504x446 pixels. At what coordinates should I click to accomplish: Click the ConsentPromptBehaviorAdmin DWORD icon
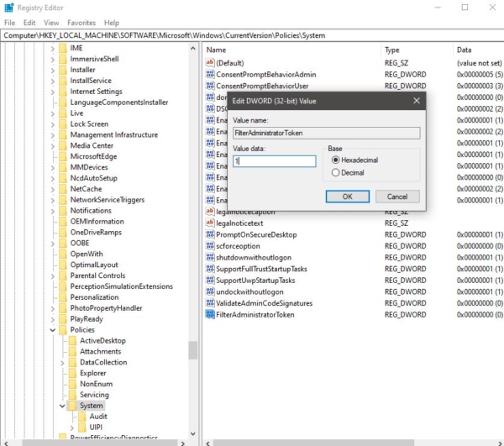pos(210,74)
